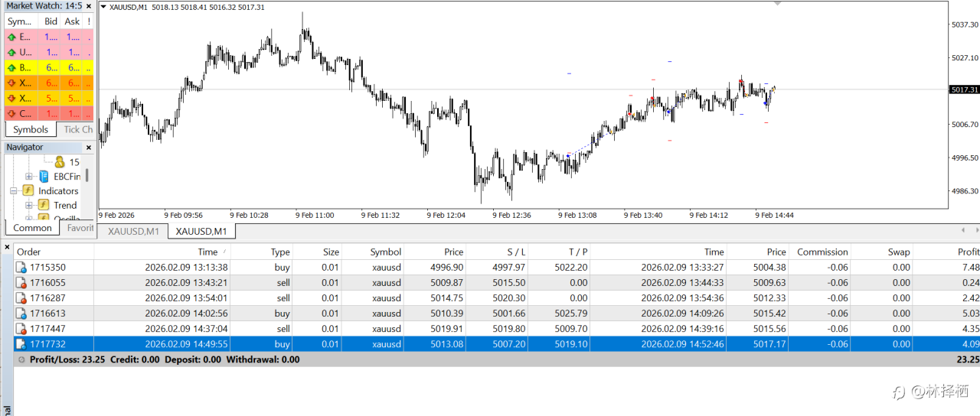Click the Bid column header in Market Watch
Screen dimensions: 980x416
51,21
